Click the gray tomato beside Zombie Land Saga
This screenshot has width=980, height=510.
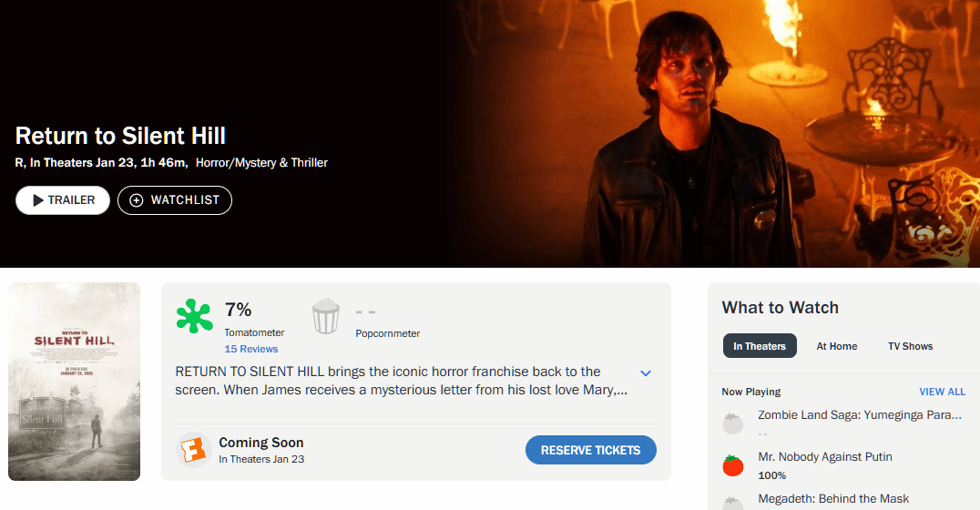(x=733, y=423)
